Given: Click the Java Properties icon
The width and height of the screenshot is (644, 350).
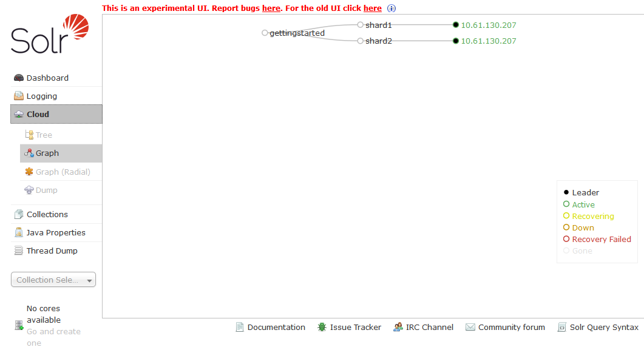Looking at the screenshot, I should 18,233.
